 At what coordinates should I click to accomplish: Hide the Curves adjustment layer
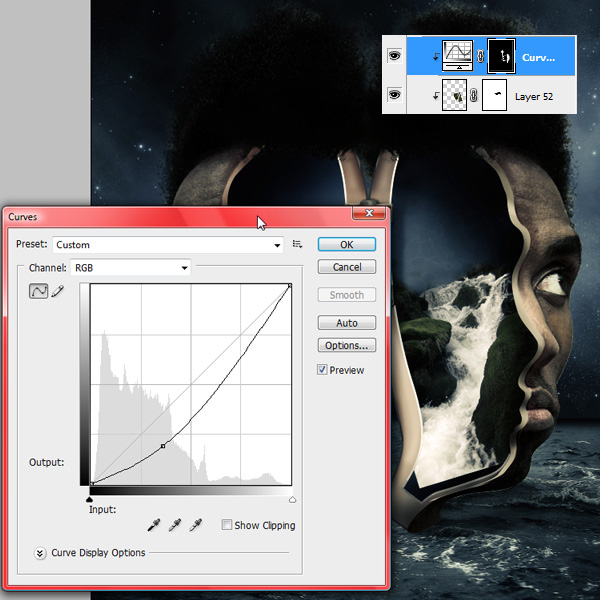[395, 56]
